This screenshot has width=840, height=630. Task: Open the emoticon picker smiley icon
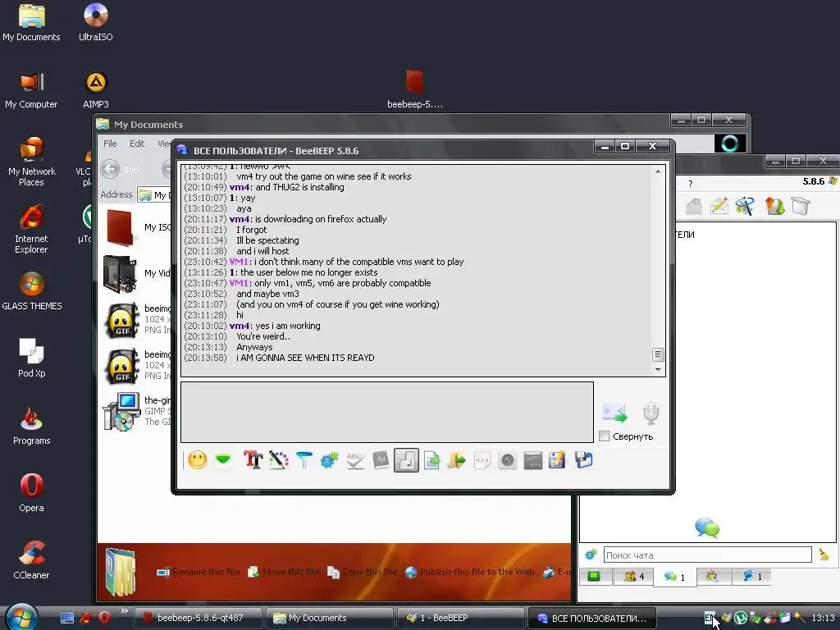click(x=197, y=460)
